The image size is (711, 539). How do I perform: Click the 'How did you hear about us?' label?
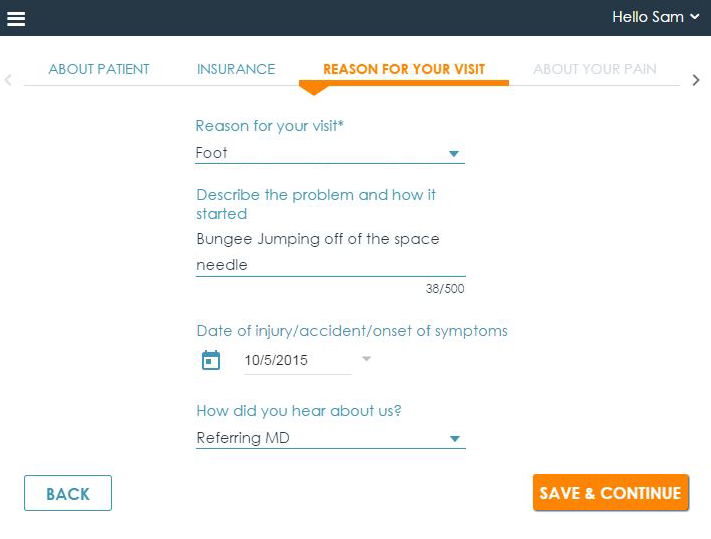299,411
